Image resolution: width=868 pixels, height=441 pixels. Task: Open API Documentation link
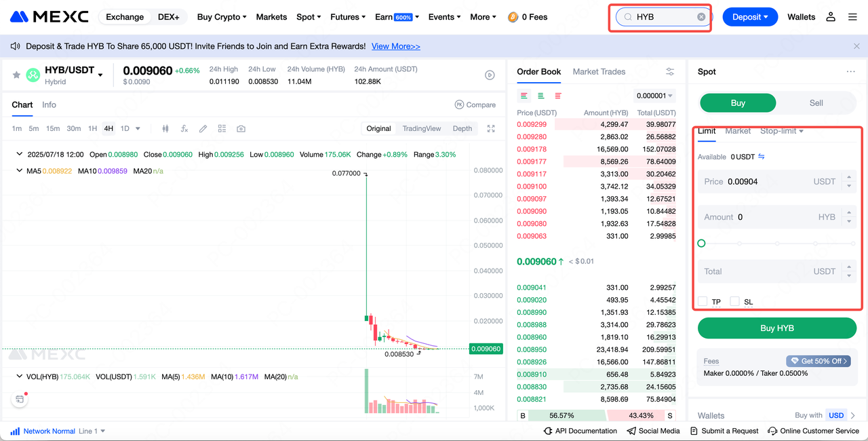[580, 431]
